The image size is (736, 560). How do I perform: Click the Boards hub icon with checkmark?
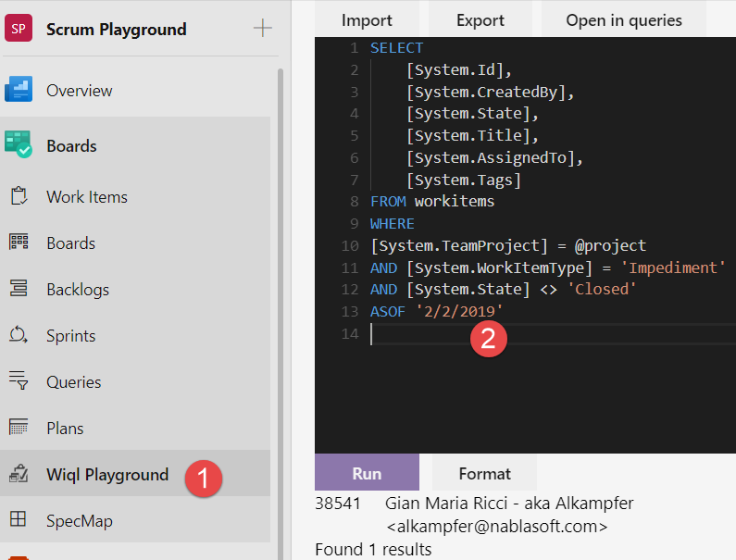click(19, 145)
